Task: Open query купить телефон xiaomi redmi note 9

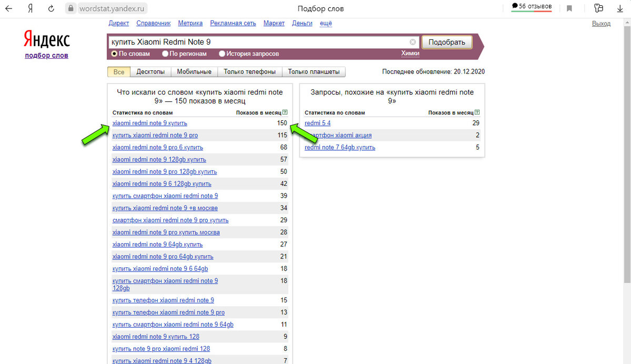Action: [x=163, y=300]
